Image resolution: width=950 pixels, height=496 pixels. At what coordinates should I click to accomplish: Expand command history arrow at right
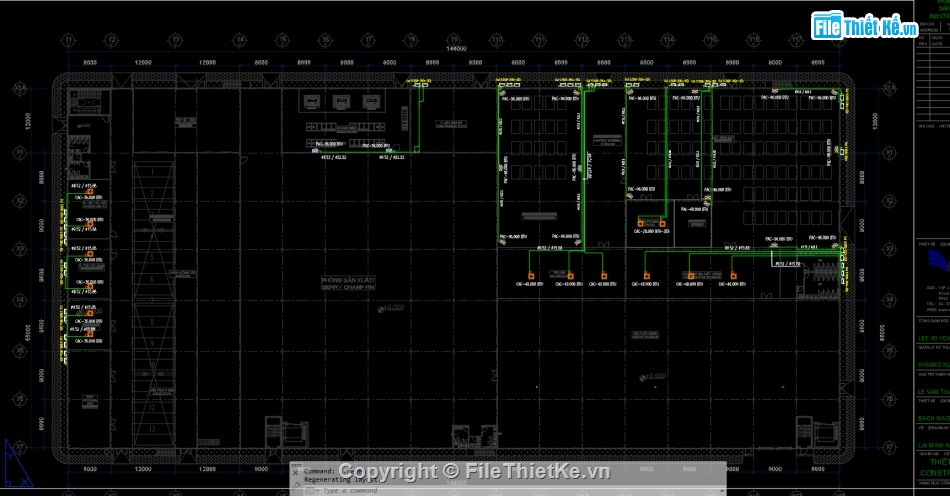tap(722, 491)
